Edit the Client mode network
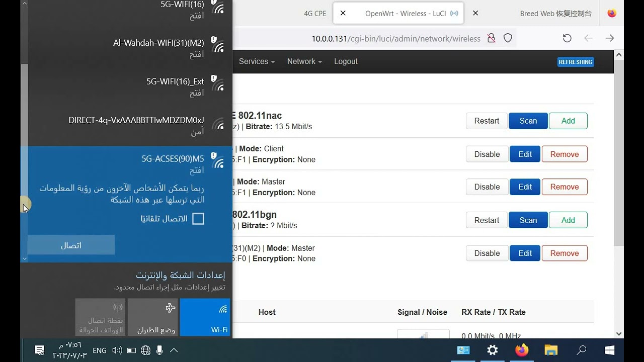This screenshot has width=644, height=362. tap(525, 154)
